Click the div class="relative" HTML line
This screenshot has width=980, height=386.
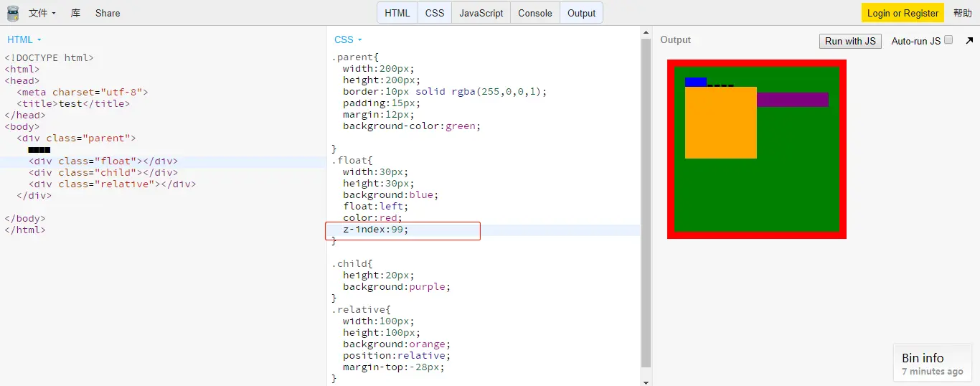[x=113, y=184]
